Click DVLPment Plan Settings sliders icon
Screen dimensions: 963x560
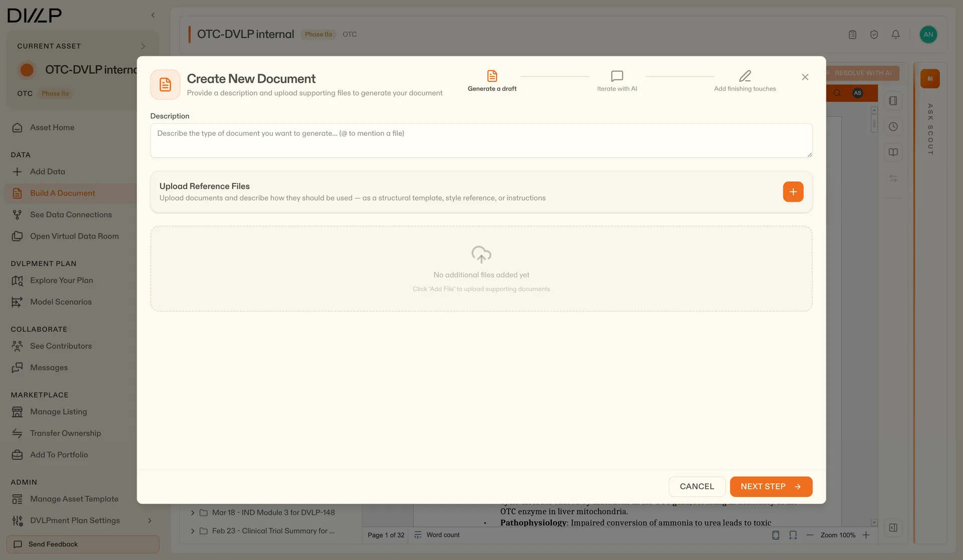click(x=17, y=520)
